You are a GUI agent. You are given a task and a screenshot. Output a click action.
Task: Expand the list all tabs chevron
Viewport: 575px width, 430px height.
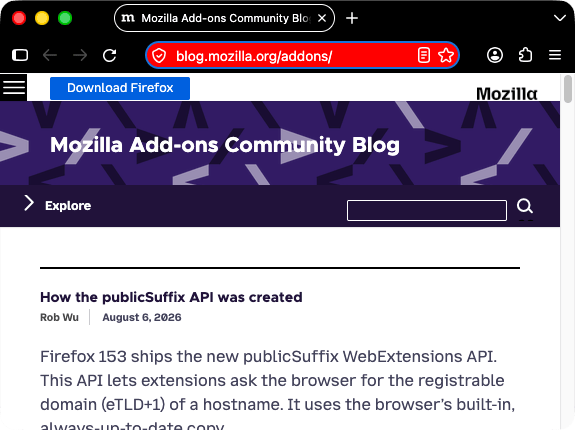[x=560, y=18]
